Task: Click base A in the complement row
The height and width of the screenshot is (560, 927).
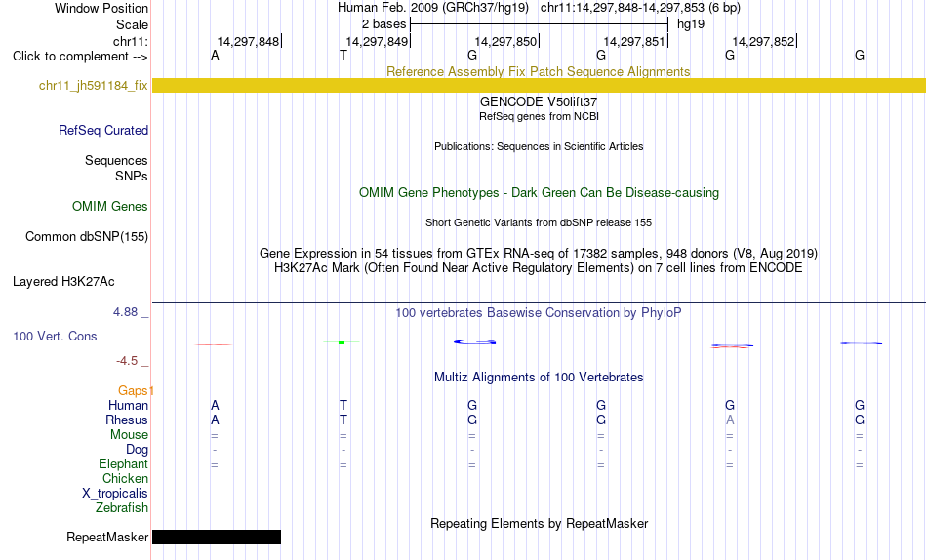Action: click(215, 56)
